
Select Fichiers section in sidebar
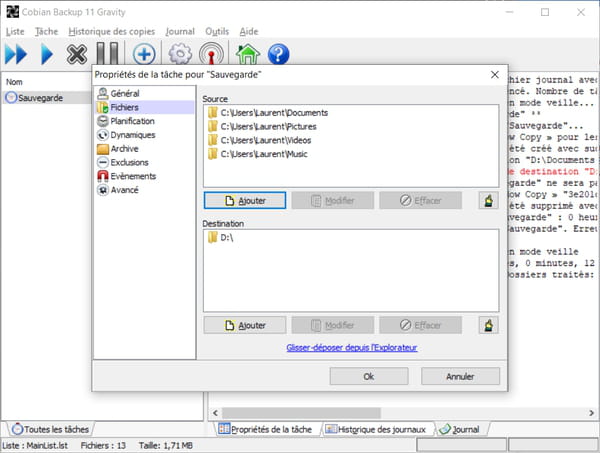coord(144,107)
